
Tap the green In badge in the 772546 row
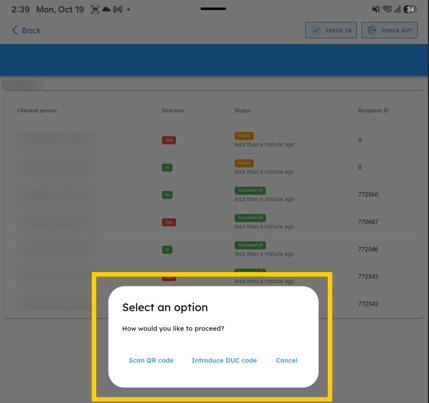point(167,249)
